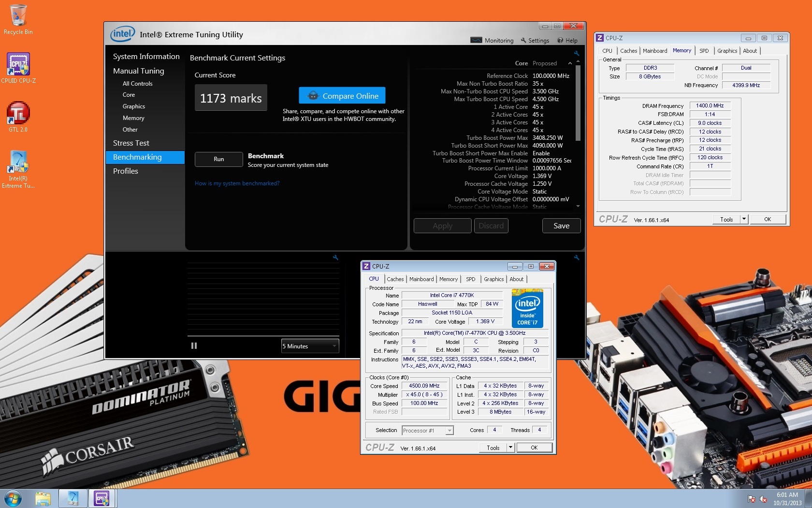This screenshot has width=812, height=508.
Task: Switch to Mainboard tab in CPU-Z Memory window
Action: (655, 51)
